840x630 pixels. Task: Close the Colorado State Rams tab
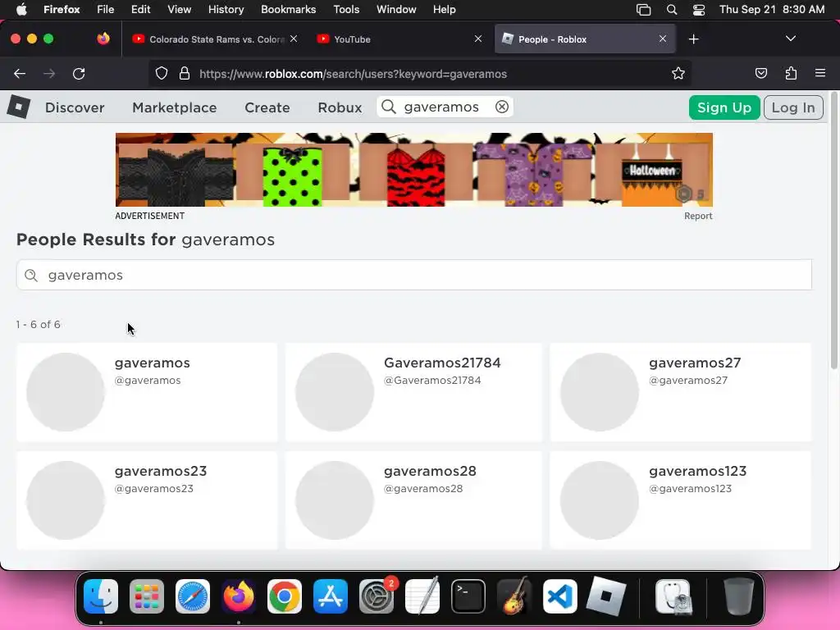coord(294,39)
